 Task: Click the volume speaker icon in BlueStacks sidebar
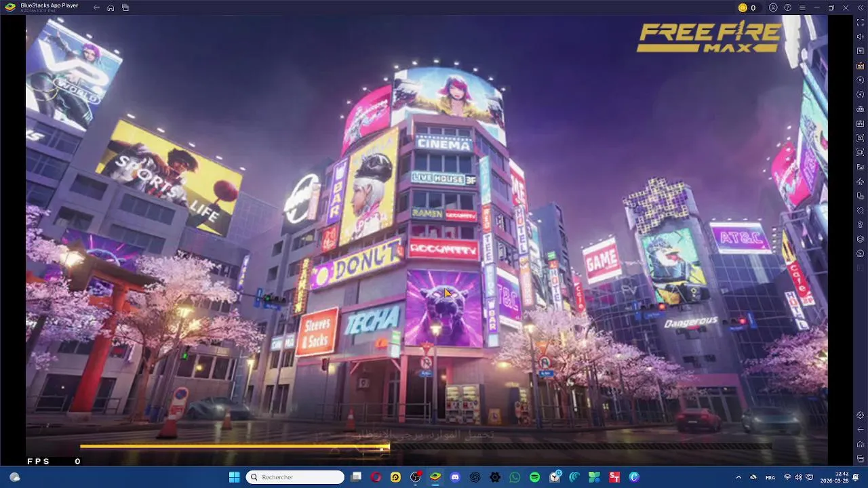click(x=861, y=37)
